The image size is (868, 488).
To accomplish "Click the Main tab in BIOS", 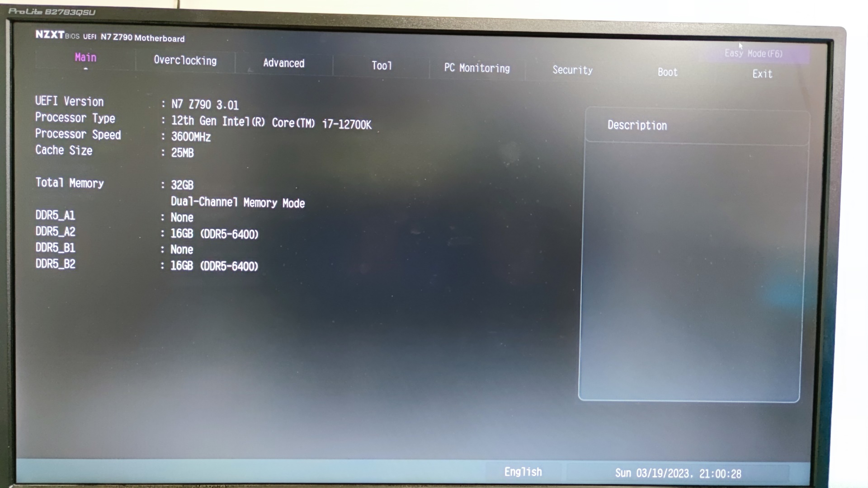I will click(x=85, y=57).
